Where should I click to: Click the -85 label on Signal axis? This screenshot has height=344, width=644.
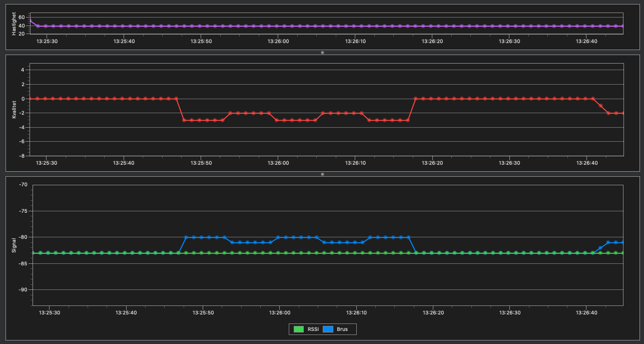click(x=23, y=263)
